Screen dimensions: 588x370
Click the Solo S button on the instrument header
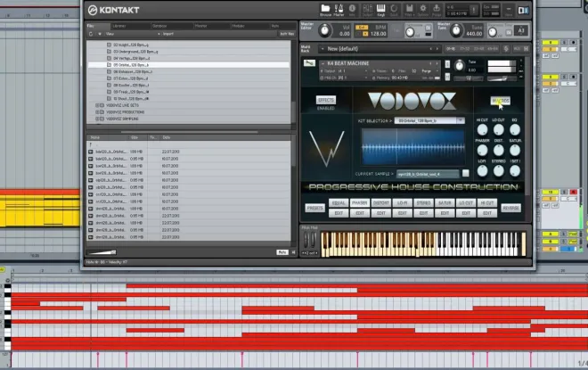(x=447, y=64)
